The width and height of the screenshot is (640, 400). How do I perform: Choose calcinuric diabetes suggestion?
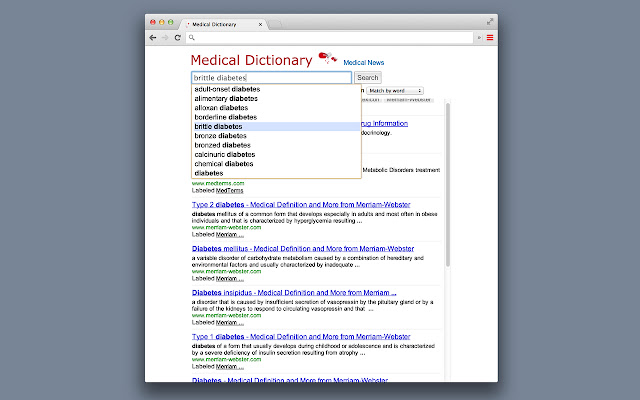click(x=276, y=155)
